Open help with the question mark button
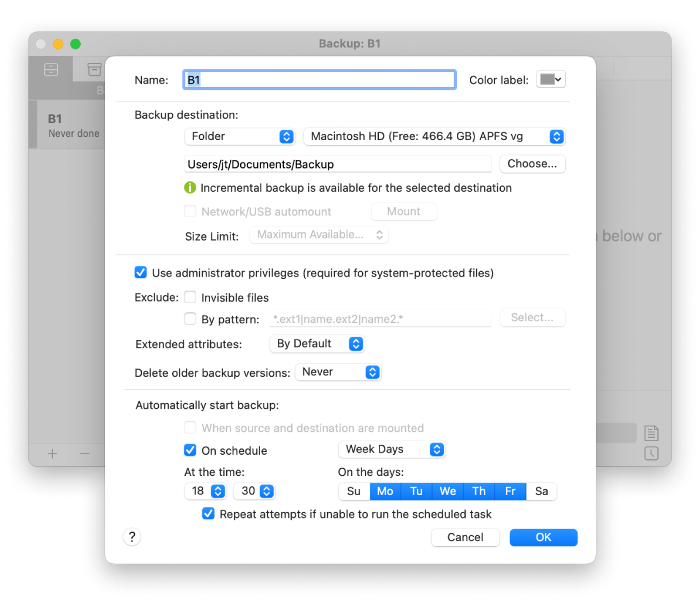Image resolution: width=700 pixels, height=606 pixels. [x=132, y=537]
